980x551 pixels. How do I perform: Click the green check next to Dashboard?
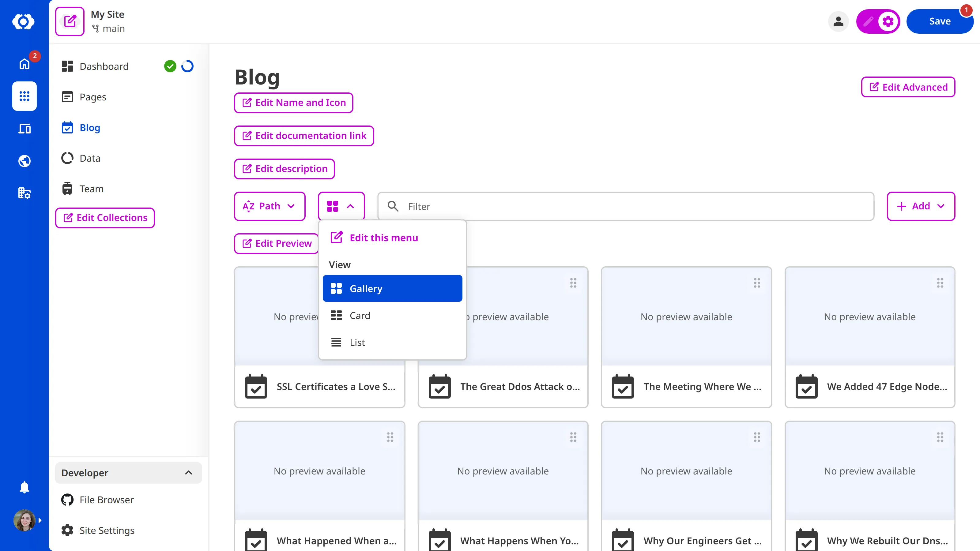click(x=170, y=66)
